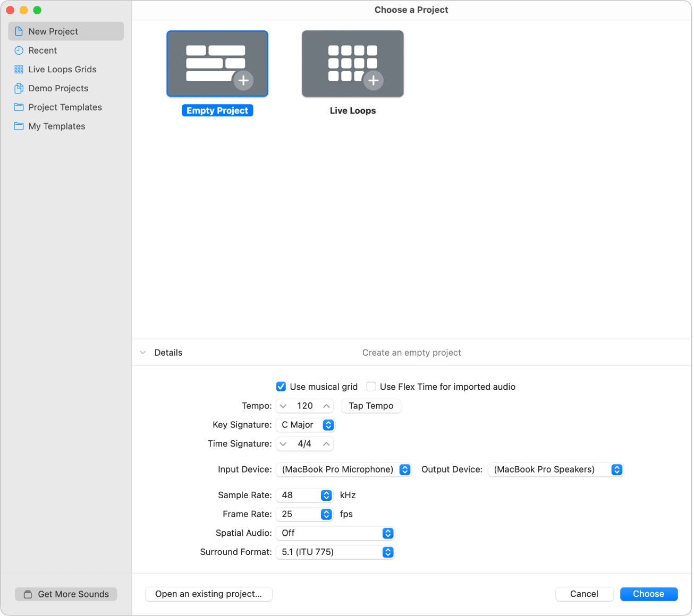Collapse the Details section chevron
The image size is (694, 616).
tap(143, 353)
